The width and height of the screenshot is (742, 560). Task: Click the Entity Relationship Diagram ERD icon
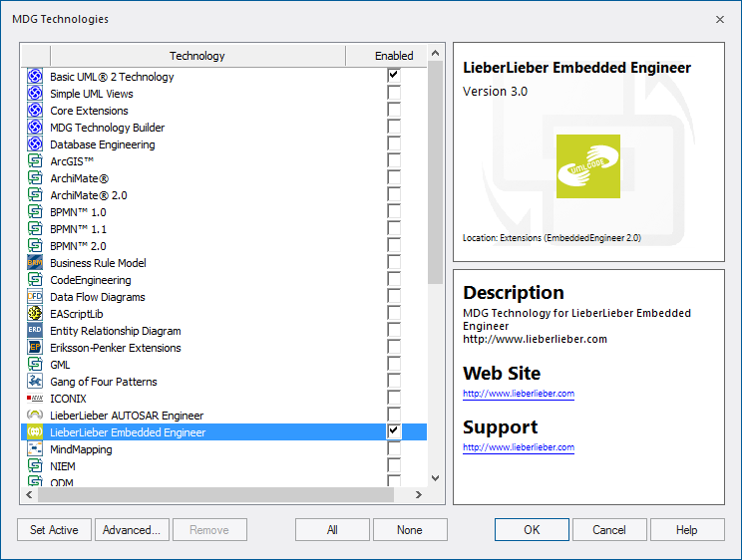[x=35, y=331]
